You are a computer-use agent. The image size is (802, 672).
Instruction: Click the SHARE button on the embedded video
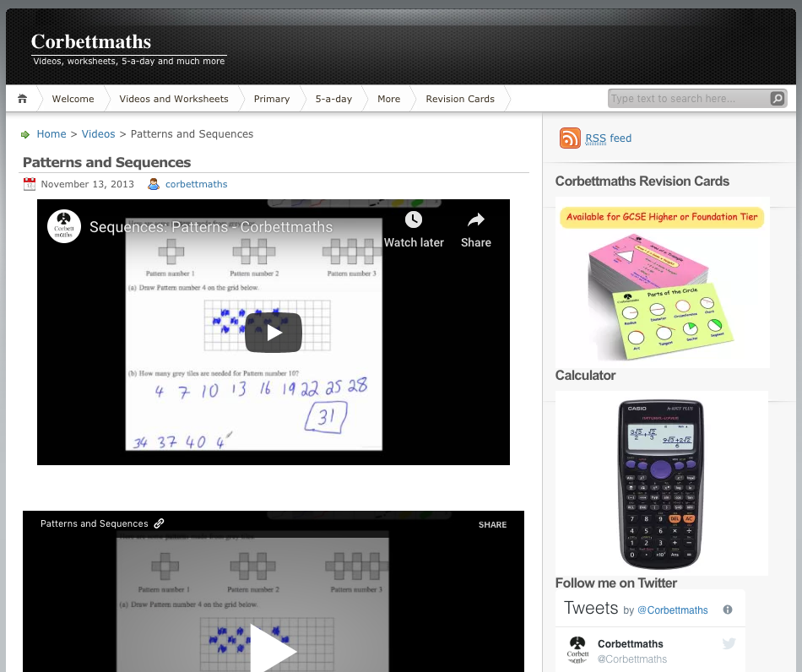tap(492, 524)
